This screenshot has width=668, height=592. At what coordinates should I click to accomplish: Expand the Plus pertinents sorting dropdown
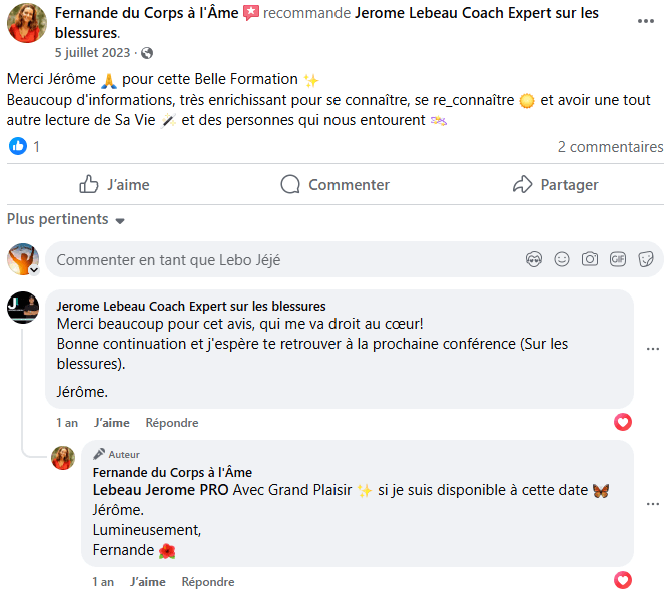pos(66,219)
